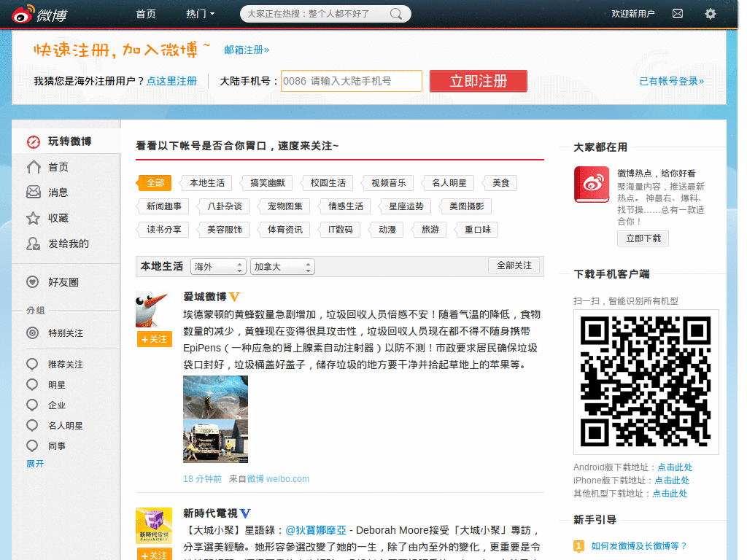
Task: Click the 首页 house icon in sidebar
Action: click(x=34, y=167)
